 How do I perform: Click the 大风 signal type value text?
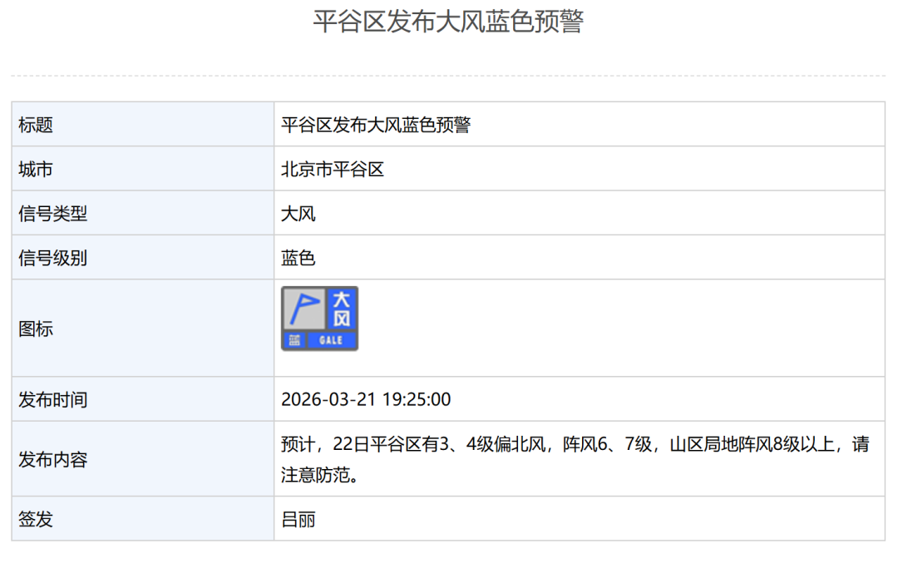pyautogui.click(x=299, y=214)
